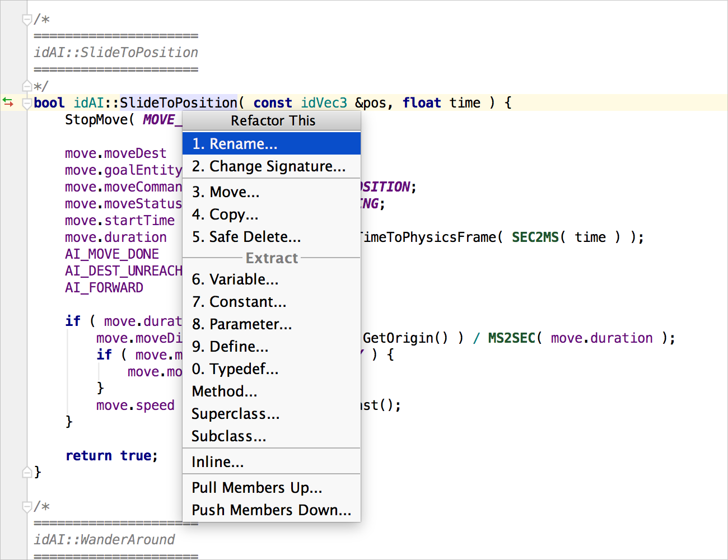Collapse the SlideToPosition function body fold marker
This screenshot has width=728, height=560.
click(x=26, y=103)
